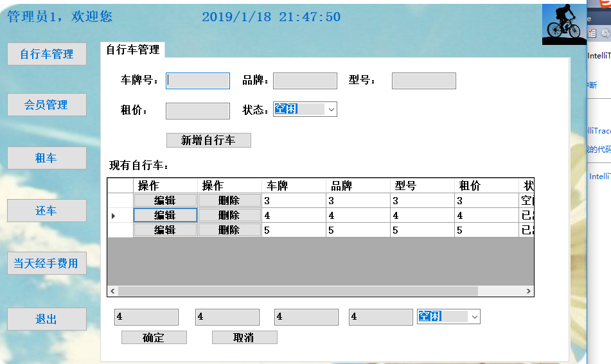Viewport: 611px width, 364px height.
Task: Open the 租车 page
Action: (47, 158)
